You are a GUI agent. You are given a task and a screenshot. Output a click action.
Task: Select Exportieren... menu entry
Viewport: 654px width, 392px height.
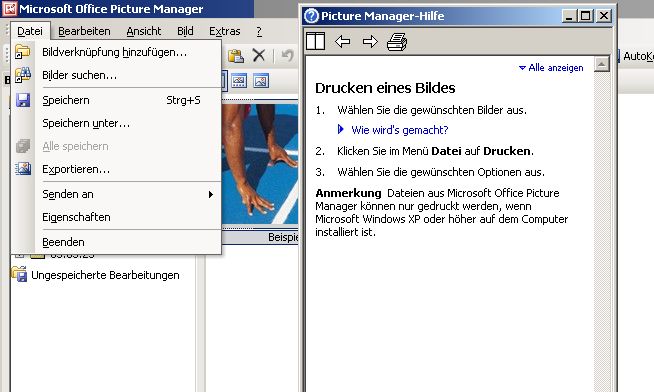117,169
